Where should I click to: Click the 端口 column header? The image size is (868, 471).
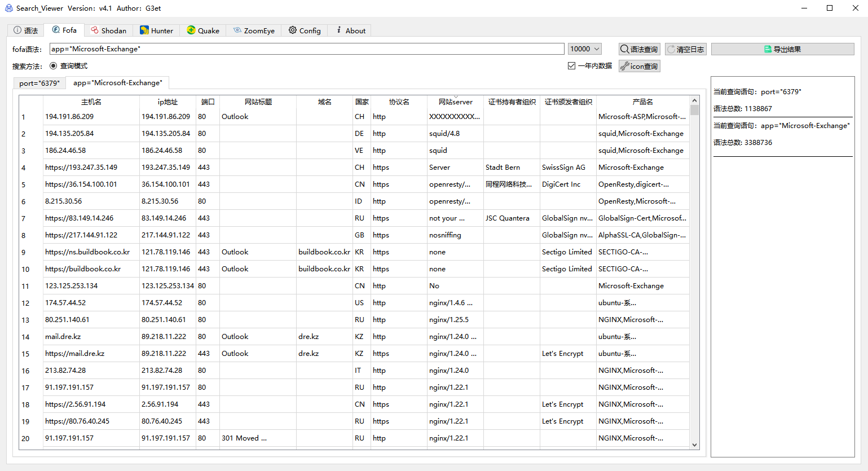(x=208, y=102)
